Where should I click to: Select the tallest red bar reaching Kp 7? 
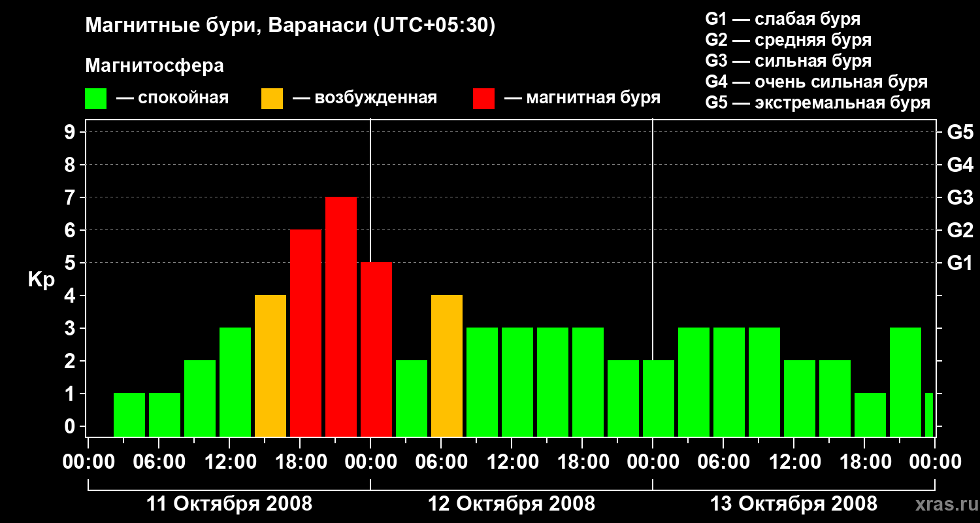coord(341,317)
